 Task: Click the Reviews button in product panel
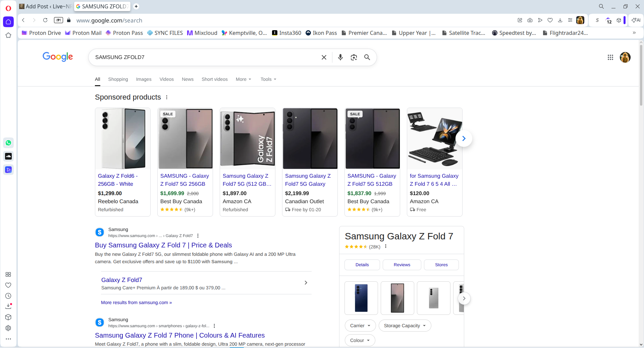(x=401, y=265)
